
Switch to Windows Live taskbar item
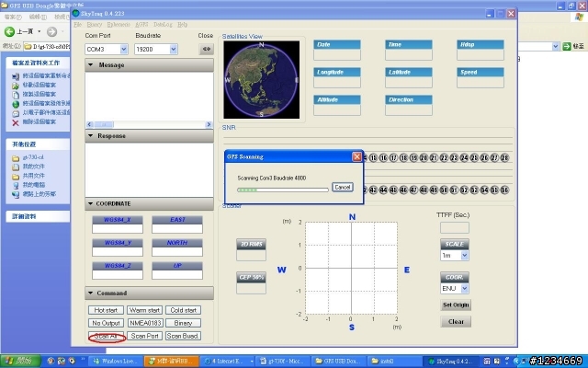coord(116,362)
